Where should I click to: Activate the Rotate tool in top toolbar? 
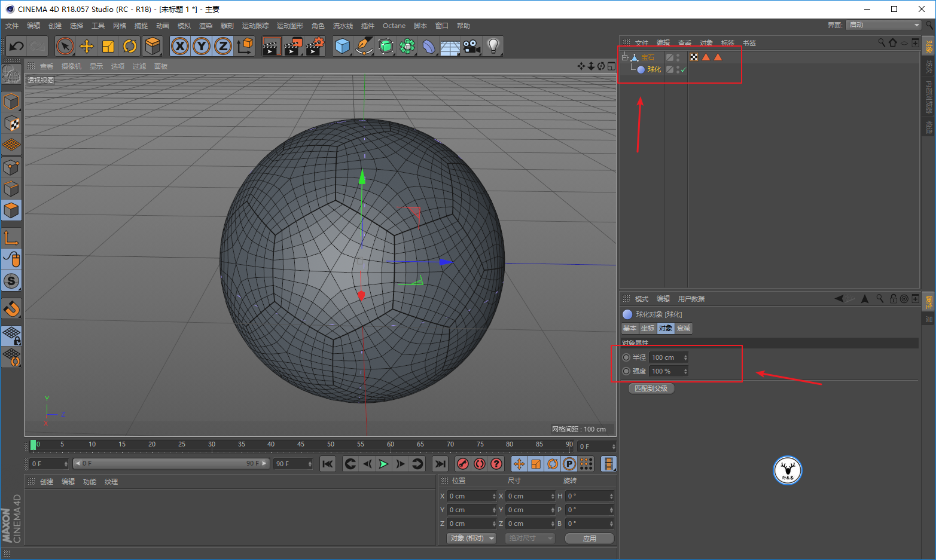click(x=130, y=46)
